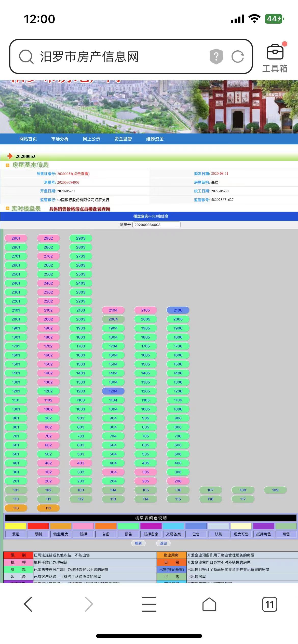Select mortgaged unit 2901

point(16,238)
